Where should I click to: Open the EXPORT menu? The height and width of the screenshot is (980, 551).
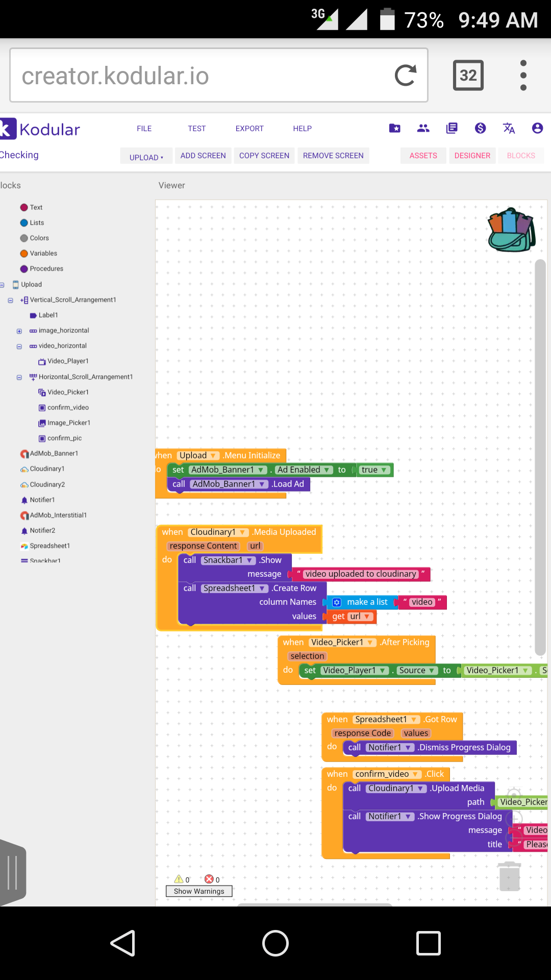tap(249, 129)
